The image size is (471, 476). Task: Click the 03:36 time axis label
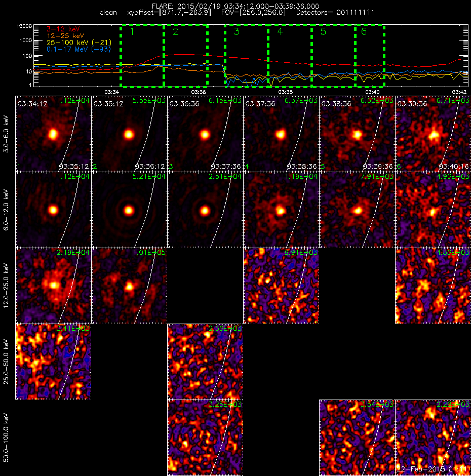(199, 92)
